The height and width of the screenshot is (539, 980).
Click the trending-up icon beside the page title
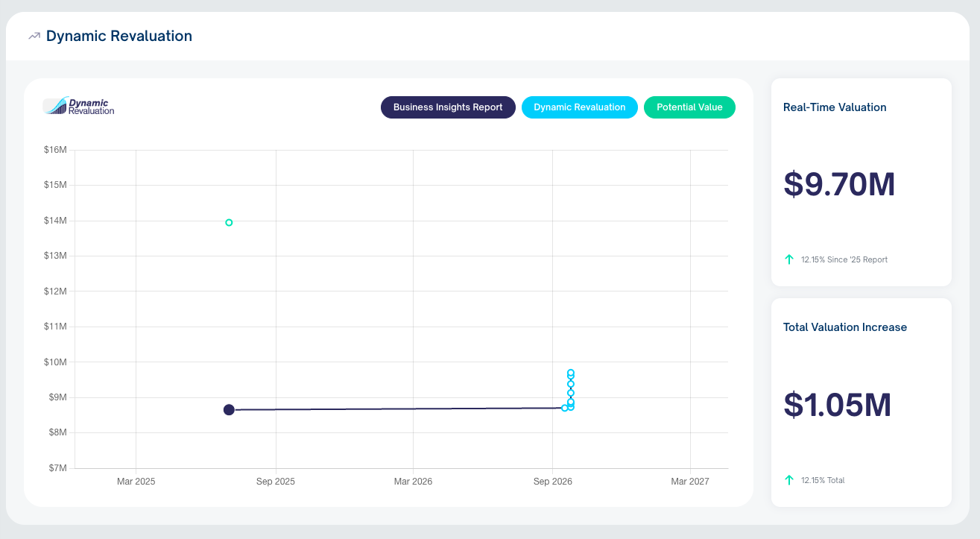point(34,36)
